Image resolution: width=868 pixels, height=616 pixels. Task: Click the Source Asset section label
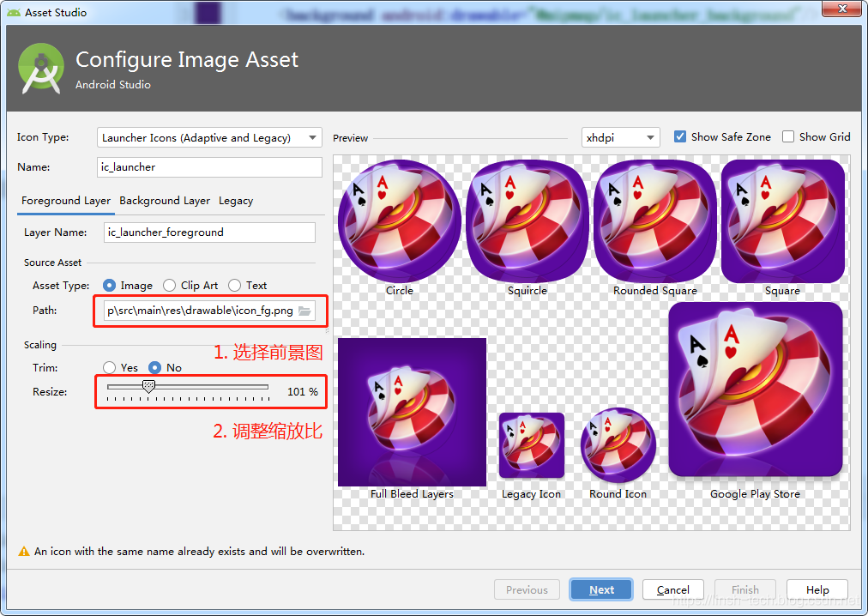tap(52, 263)
